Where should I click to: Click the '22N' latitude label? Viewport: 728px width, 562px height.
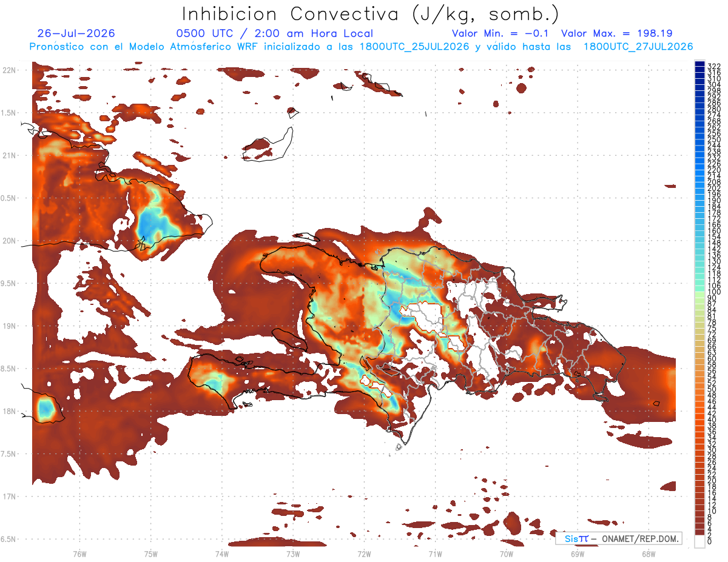8,70
